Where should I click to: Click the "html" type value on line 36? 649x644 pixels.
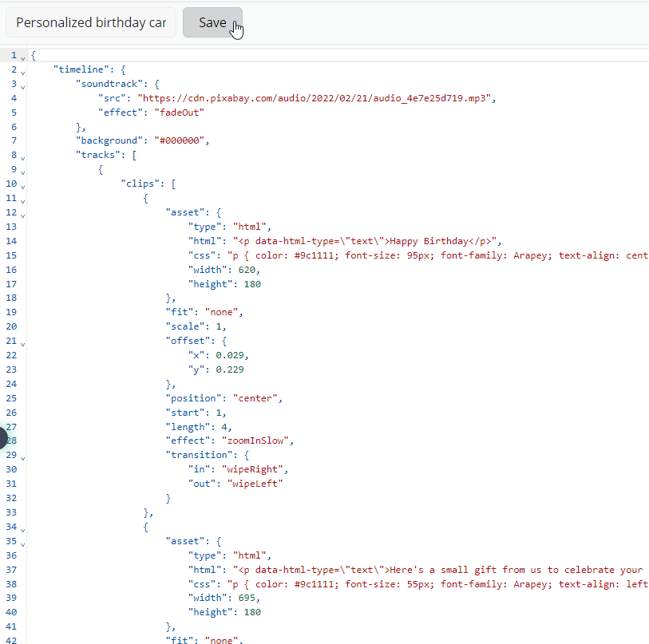point(250,556)
